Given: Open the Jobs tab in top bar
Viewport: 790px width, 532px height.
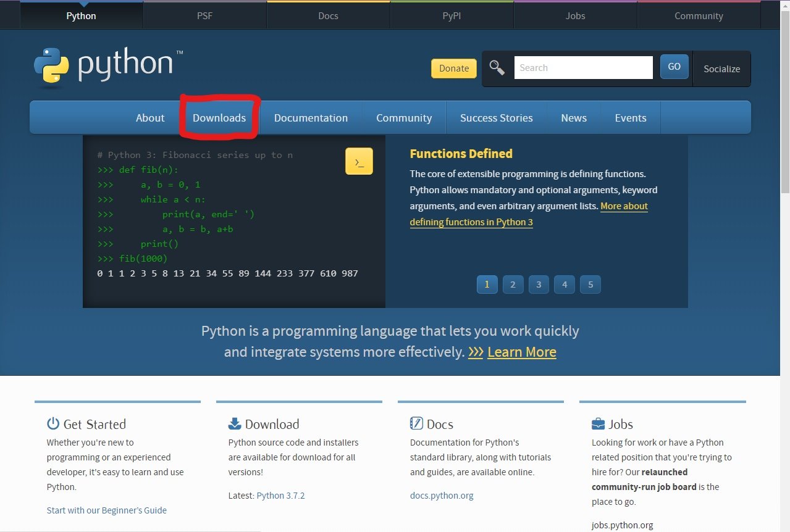Looking at the screenshot, I should [x=575, y=16].
